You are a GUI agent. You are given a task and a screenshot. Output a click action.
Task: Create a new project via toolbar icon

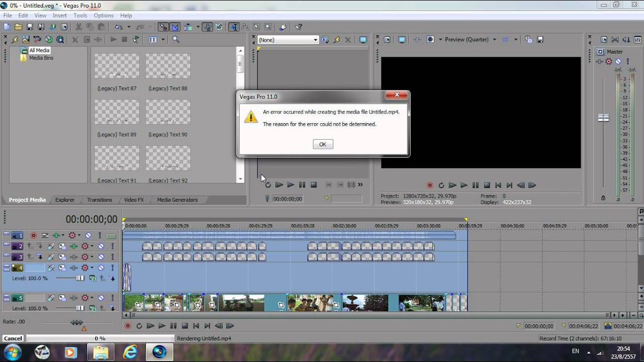pyautogui.click(x=7, y=27)
